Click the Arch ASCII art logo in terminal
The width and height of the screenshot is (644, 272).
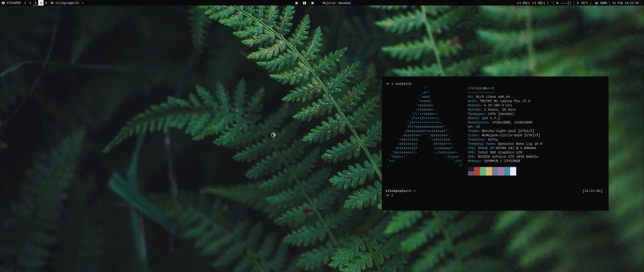pos(425,126)
